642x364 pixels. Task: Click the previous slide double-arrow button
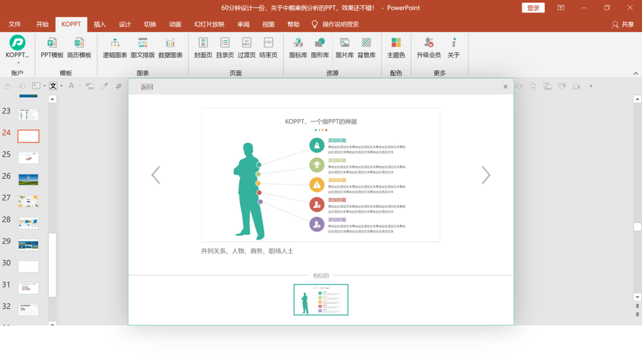pos(637,306)
